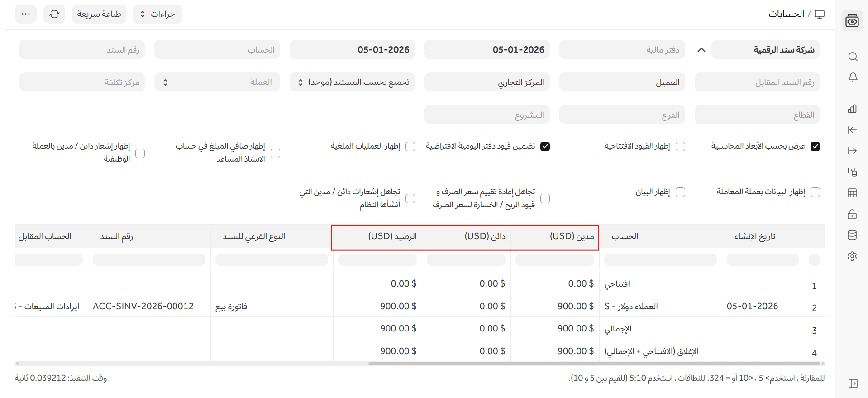The height and width of the screenshot is (398, 868).
Task: Enable إظهار القيود الافتتاحية checkbox
Action: (x=680, y=146)
